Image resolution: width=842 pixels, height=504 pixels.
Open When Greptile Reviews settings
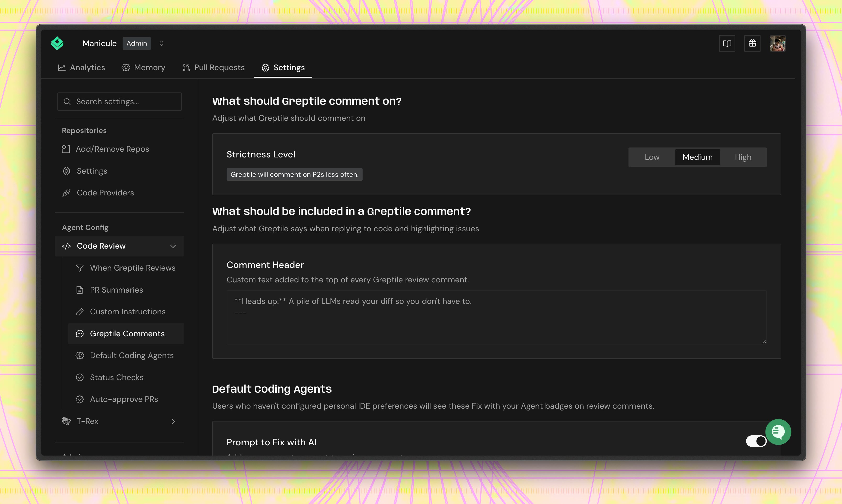click(x=126, y=268)
